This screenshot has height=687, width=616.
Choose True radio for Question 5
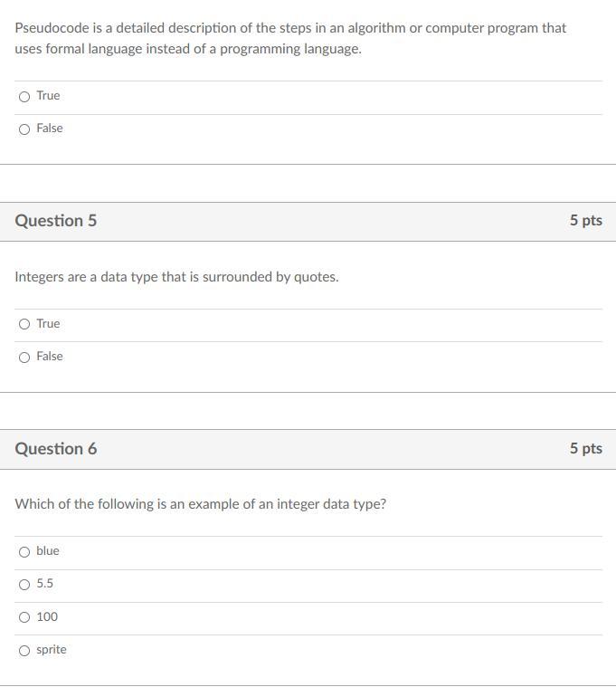coord(24,324)
